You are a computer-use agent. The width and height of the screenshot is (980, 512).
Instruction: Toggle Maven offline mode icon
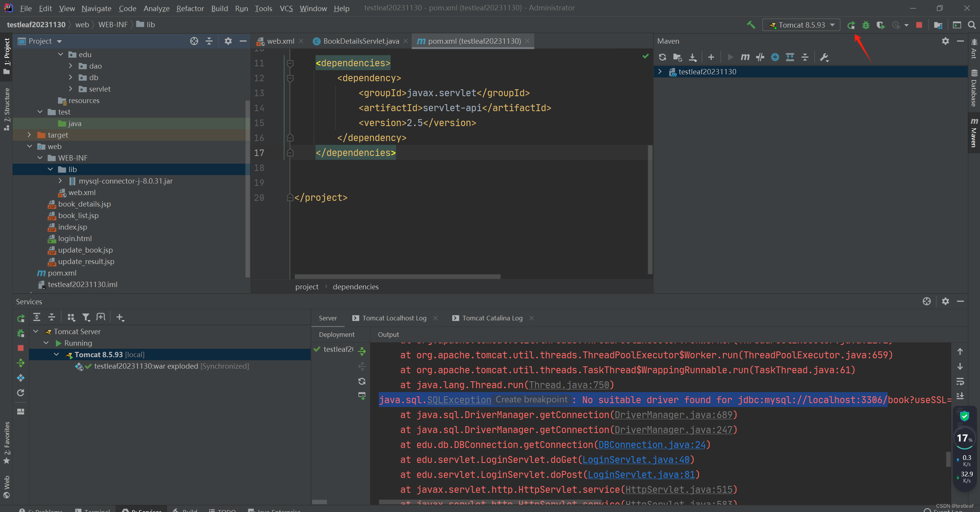tap(760, 57)
